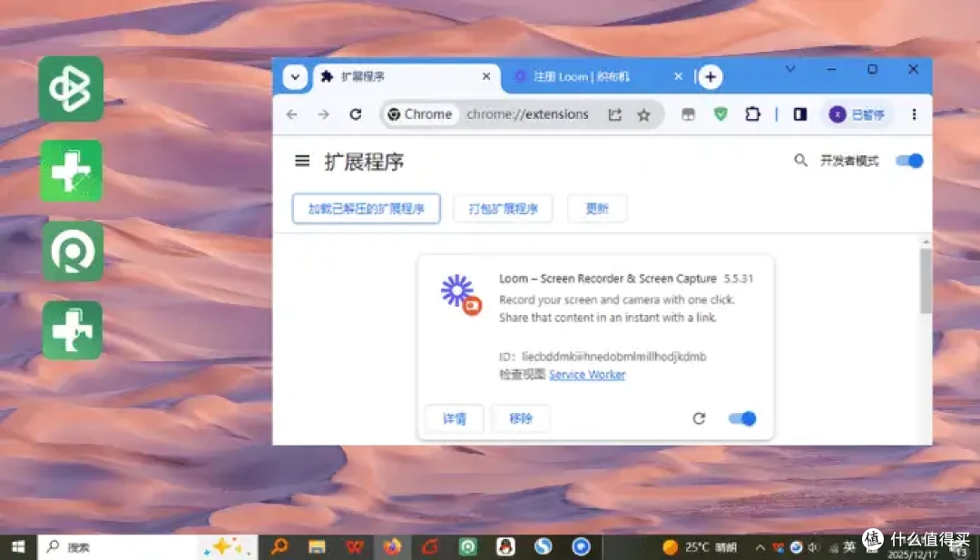This screenshot has width=980, height=560.
Task: Toggle 开发者模式 developer mode switch
Action: point(909,161)
